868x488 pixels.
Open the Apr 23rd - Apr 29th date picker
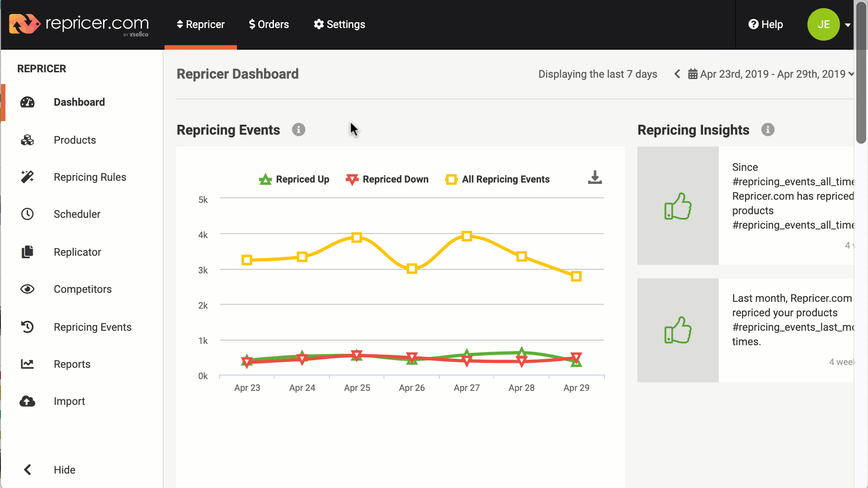tap(772, 74)
